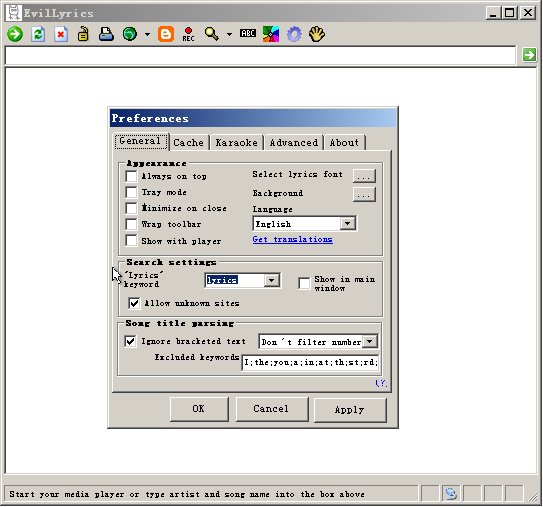Open the dropdown arrow beside the globe icon

[148, 34]
